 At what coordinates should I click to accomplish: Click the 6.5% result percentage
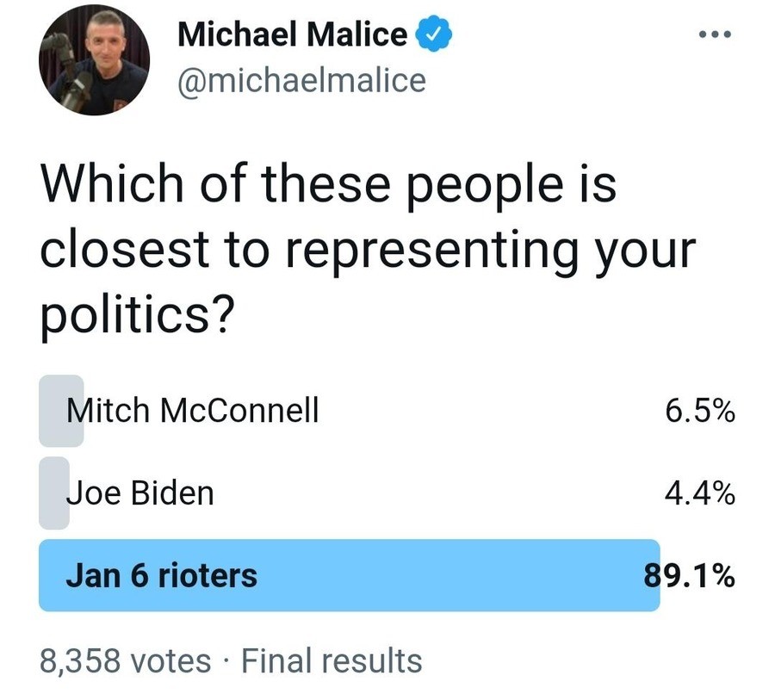point(700,411)
